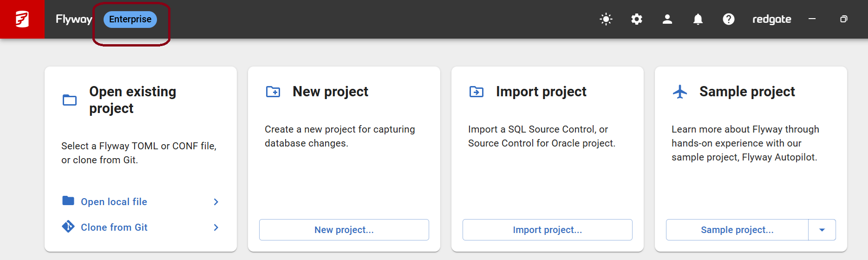This screenshot has width=868, height=260.
Task: Open settings with the gear icon
Action: (x=637, y=19)
